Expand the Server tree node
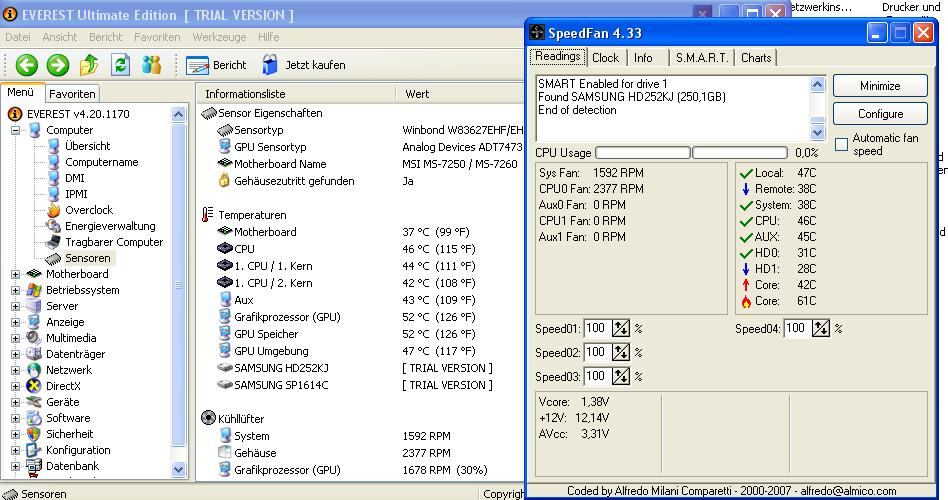This screenshot has width=948, height=500. click(15, 306)
